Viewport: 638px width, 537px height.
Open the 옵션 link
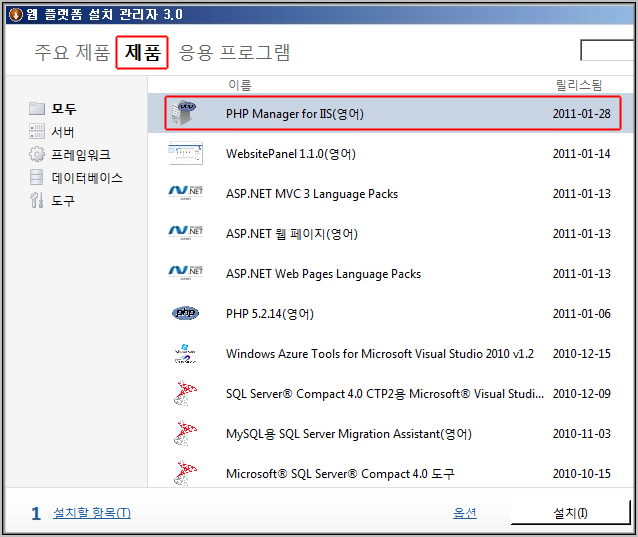click(x=465, y=513)
